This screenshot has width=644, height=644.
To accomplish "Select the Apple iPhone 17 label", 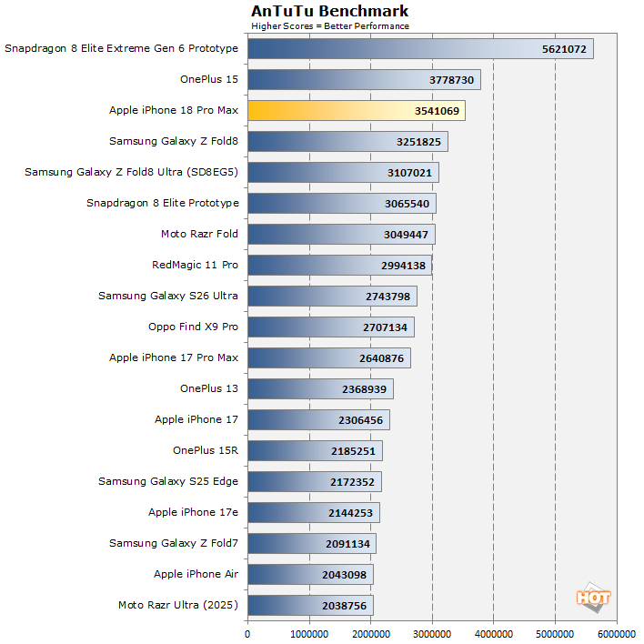I will 196,419.
